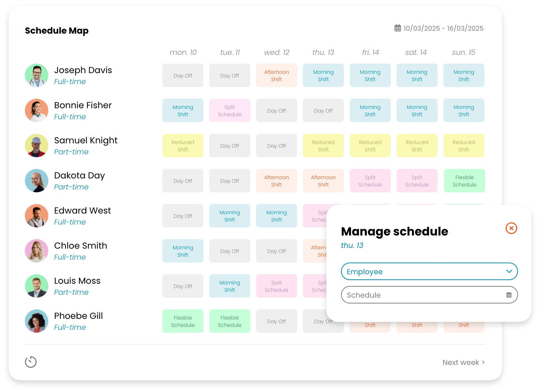
Task: Click Chloe Smith's avatar image
Action: click(37, 251)
